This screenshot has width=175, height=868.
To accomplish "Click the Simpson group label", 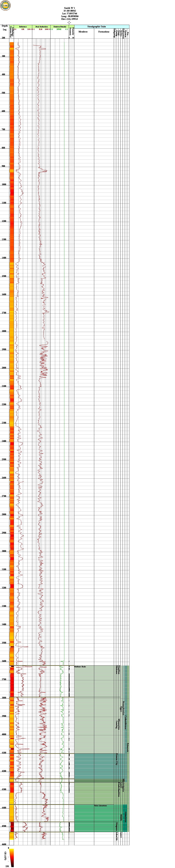I will tap(117, 827).
